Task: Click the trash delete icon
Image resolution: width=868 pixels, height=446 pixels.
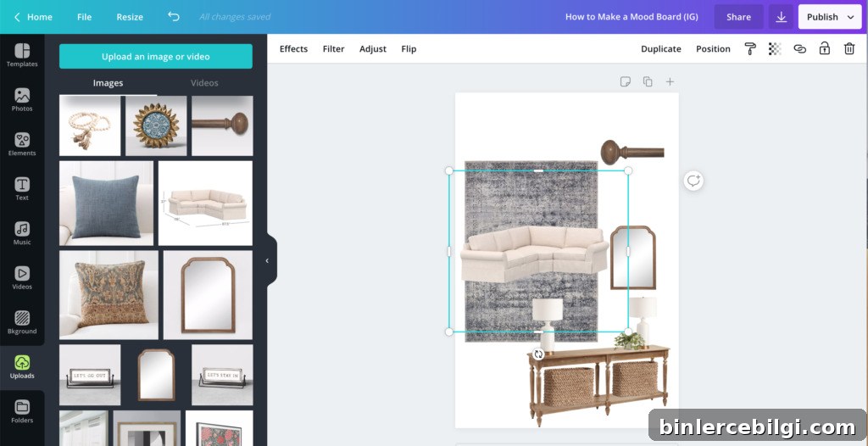Action: coord(849,49)
